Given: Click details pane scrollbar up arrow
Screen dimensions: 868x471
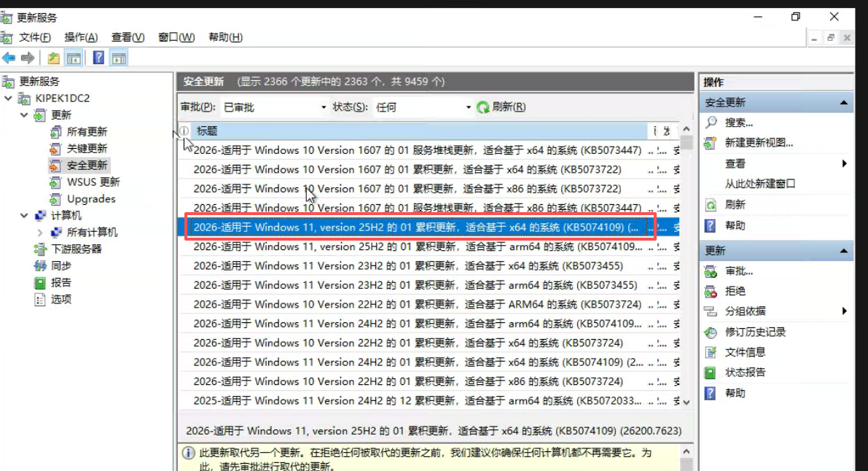Looking at the screenshot, I should [x=687, y=451].
